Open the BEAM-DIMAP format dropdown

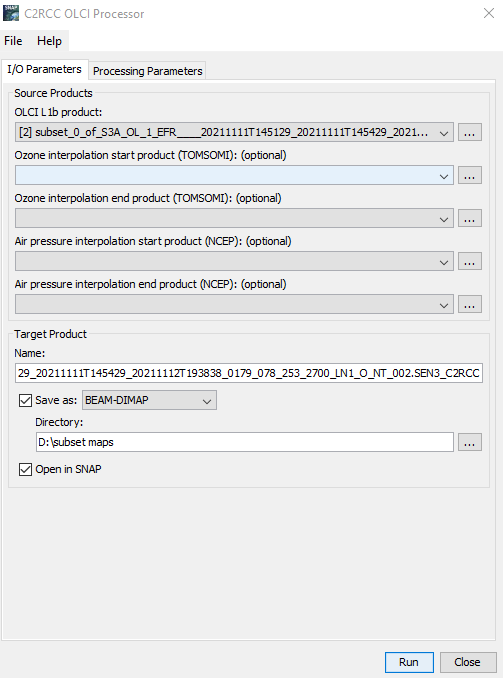coord(149,400)
